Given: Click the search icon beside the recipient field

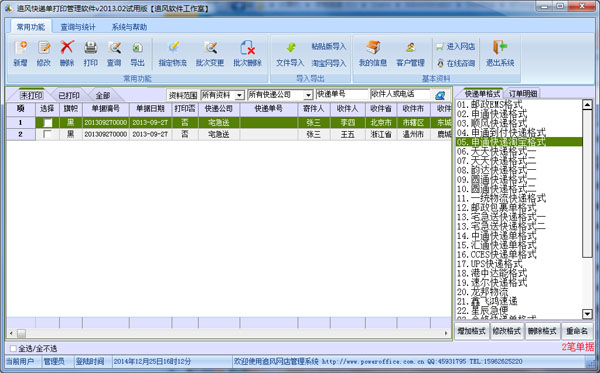Looking at the screenshot, I should 440,95.
